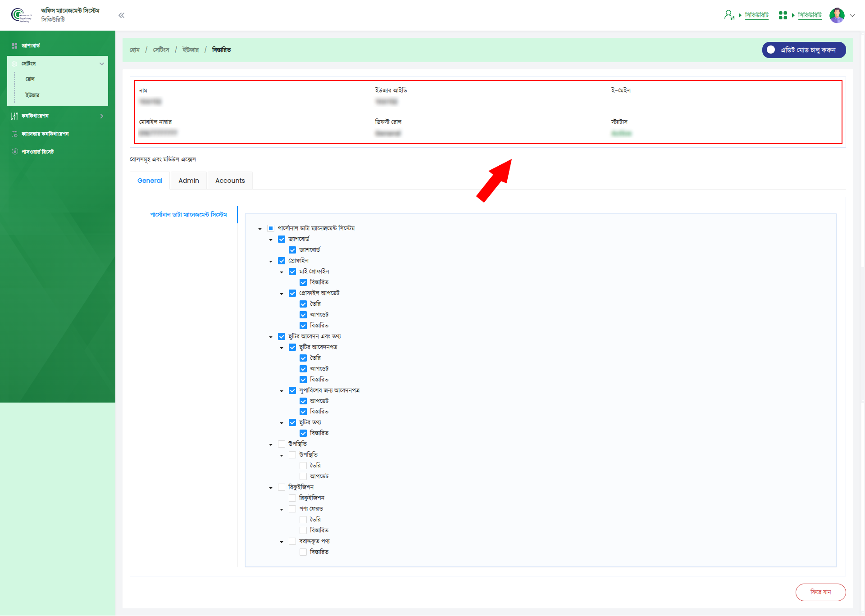Switch to the Admin tab

(189, 181)
